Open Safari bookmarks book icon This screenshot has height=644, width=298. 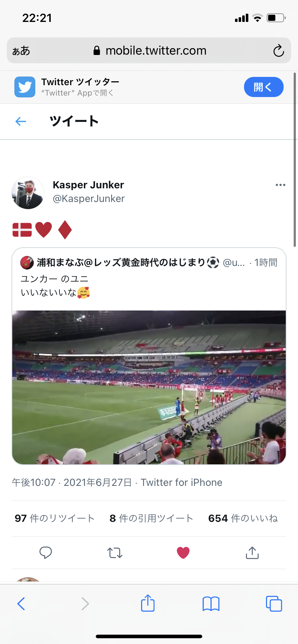[211, 604]
